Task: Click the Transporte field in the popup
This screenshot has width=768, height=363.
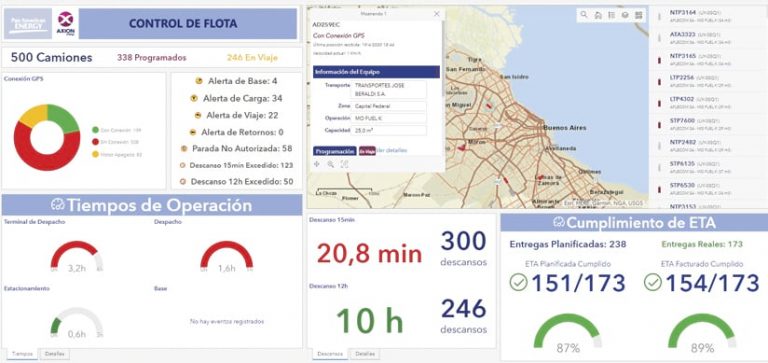Action: click(x=389, y=90)
